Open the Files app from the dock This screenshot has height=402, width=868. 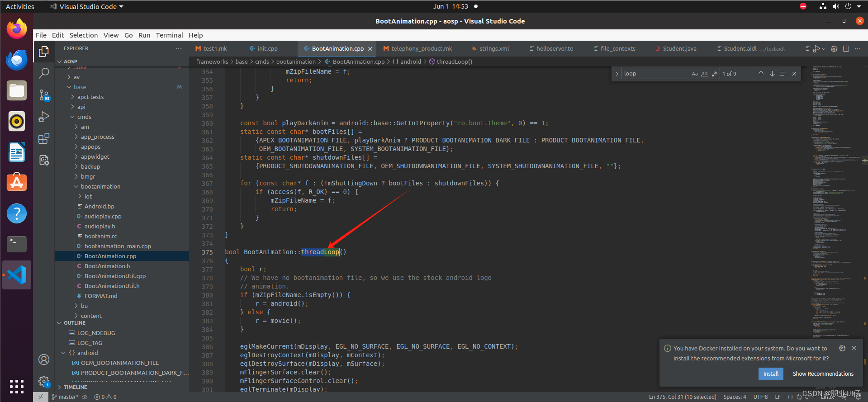pos(17,91)
